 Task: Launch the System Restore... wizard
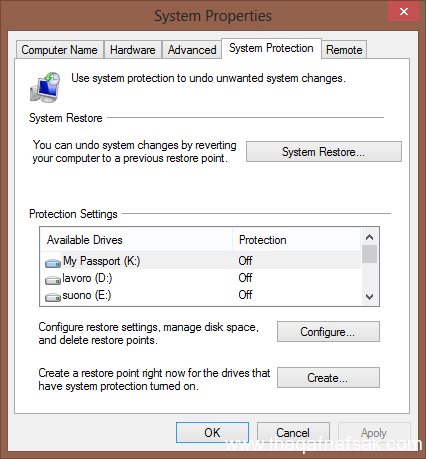coord(324,152)
